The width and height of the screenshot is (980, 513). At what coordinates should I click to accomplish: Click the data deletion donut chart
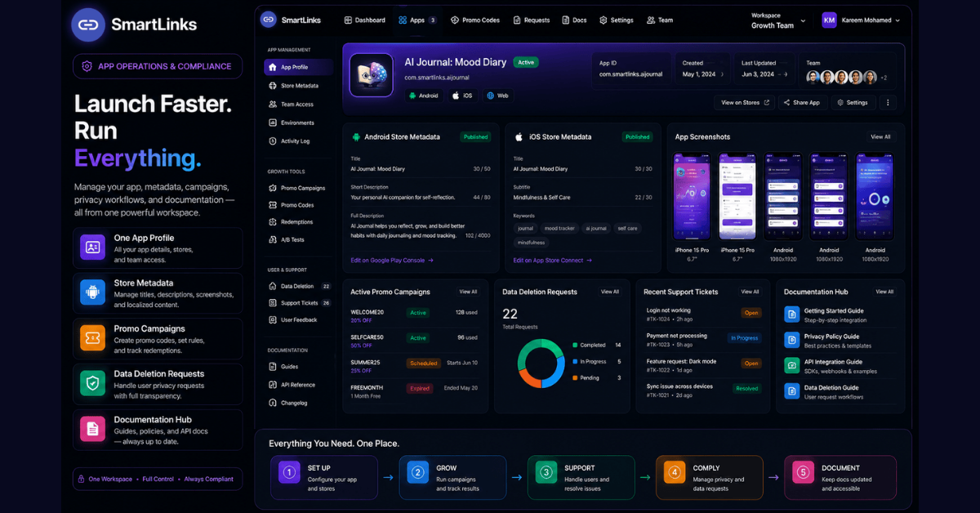pyautogui.click(x=541, y=362)
